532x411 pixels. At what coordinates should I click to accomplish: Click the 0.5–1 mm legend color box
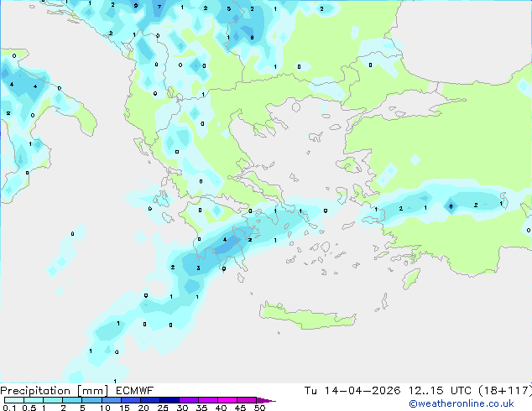pyautogui.click(x=34, y=400)
